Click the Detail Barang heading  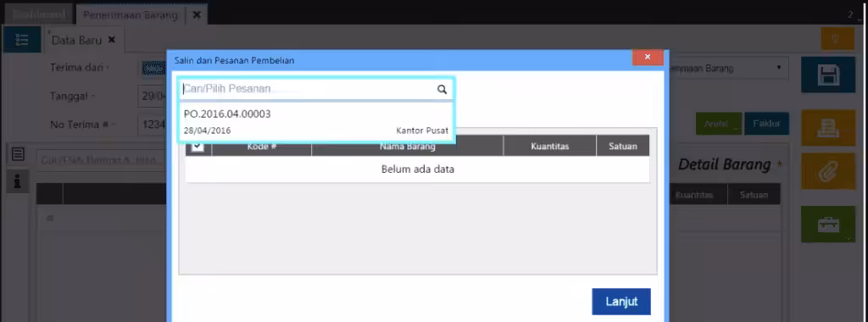coord(725,164)
